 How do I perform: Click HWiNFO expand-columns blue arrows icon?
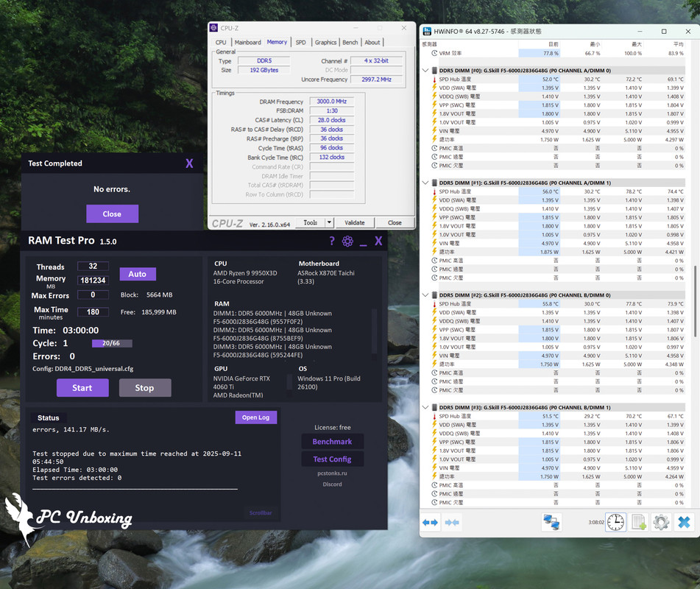(x=430, y=523)
